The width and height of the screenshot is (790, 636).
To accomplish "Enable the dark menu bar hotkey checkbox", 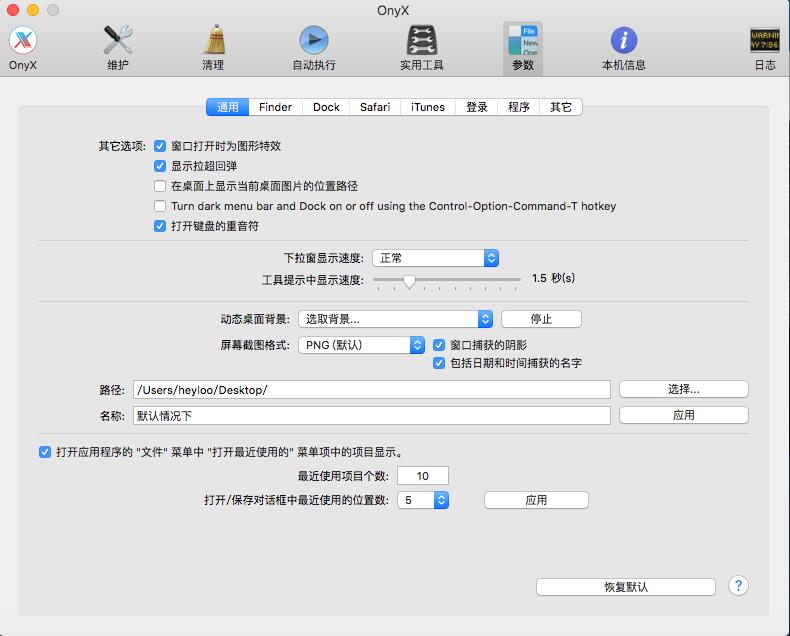I will click(x=160, y=206).
